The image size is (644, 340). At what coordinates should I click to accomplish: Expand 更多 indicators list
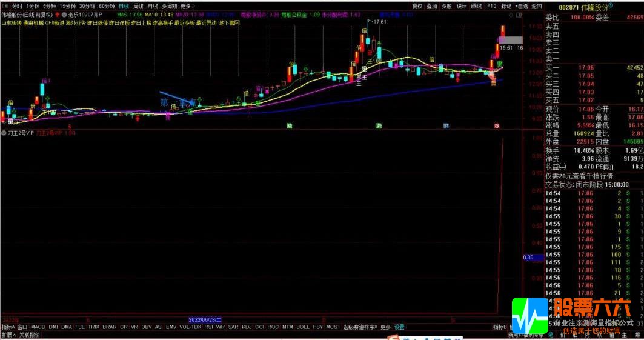386,327
